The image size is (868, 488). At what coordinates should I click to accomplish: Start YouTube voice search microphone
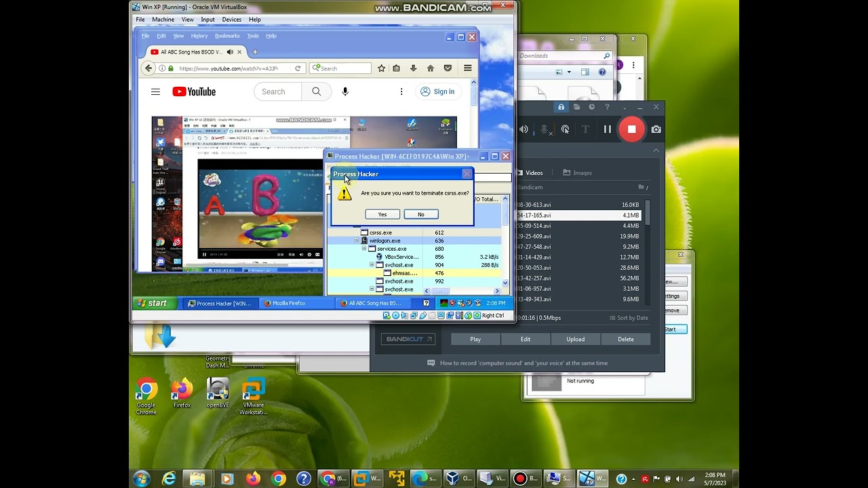pyautogui.click(x=345, y=91)
